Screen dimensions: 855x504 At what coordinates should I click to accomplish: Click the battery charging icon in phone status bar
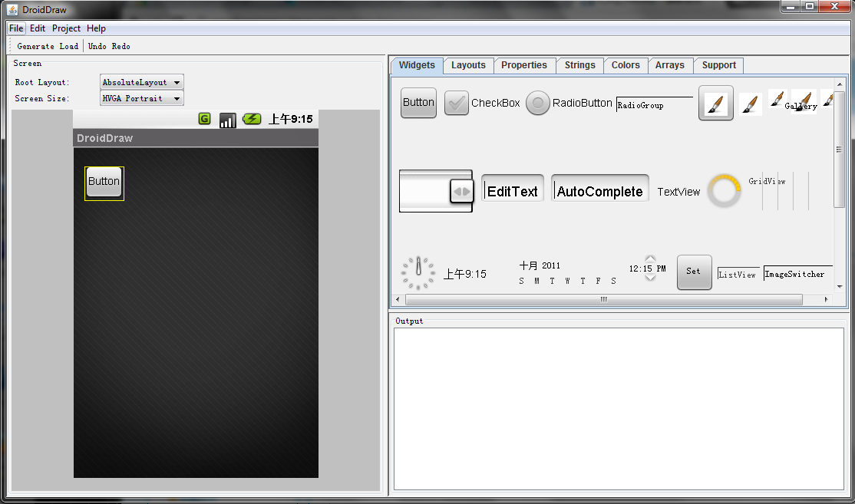coord(252,118)
